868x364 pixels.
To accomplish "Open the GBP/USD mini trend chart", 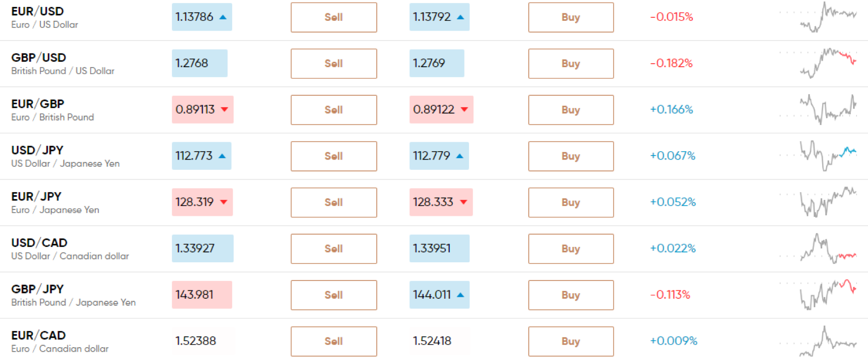I will [818, 63].
